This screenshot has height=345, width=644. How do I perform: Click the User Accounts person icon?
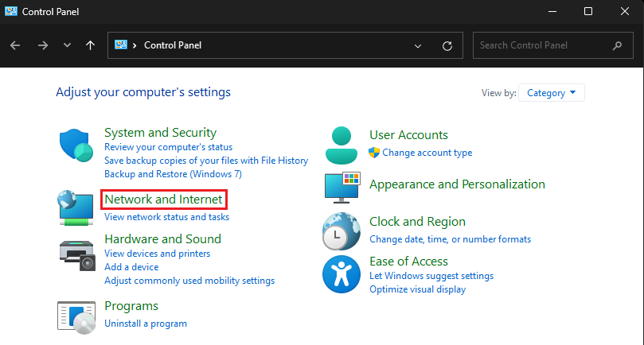click(x=342, y=144)
